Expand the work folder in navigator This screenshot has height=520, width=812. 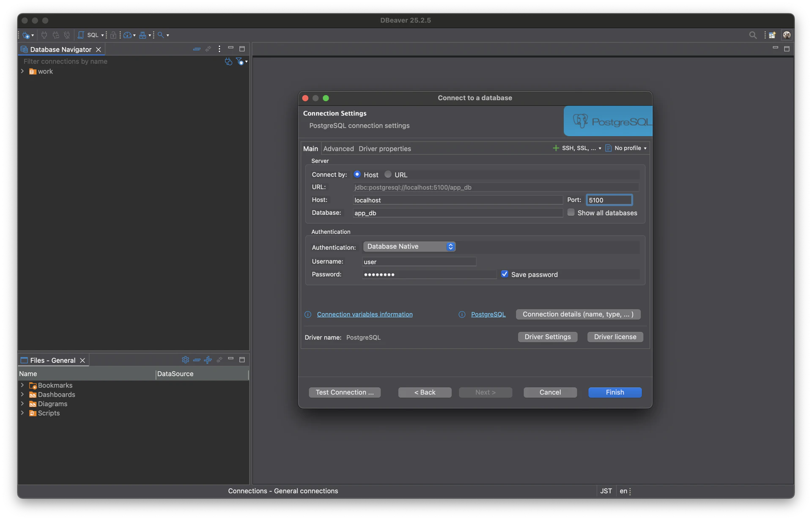(x=22, y=71)
